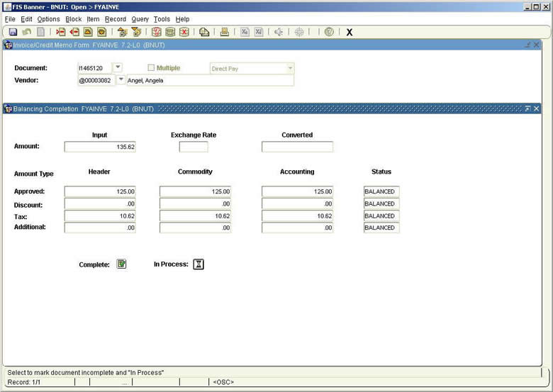
Task: Close the Invoice/Credit Memo Form window
Action: (x=536, y=45)
